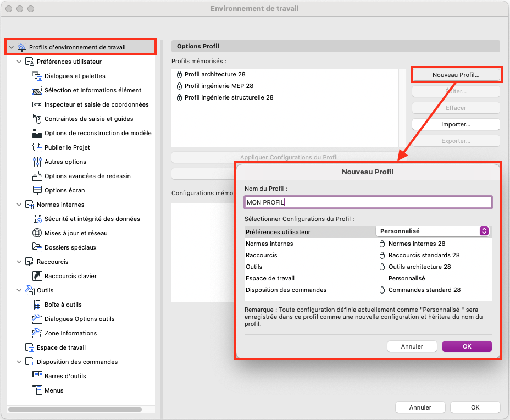Click the Options de reconstruction de modèle icon
Image resolution: width=510 pixels, height=420 pixels.
(37, 133)
